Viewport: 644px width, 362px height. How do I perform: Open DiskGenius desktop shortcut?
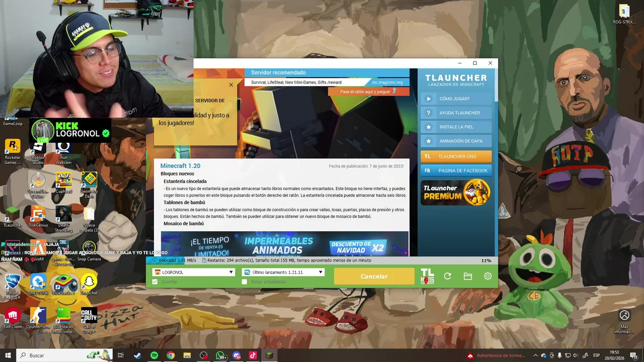pos(38,217)
